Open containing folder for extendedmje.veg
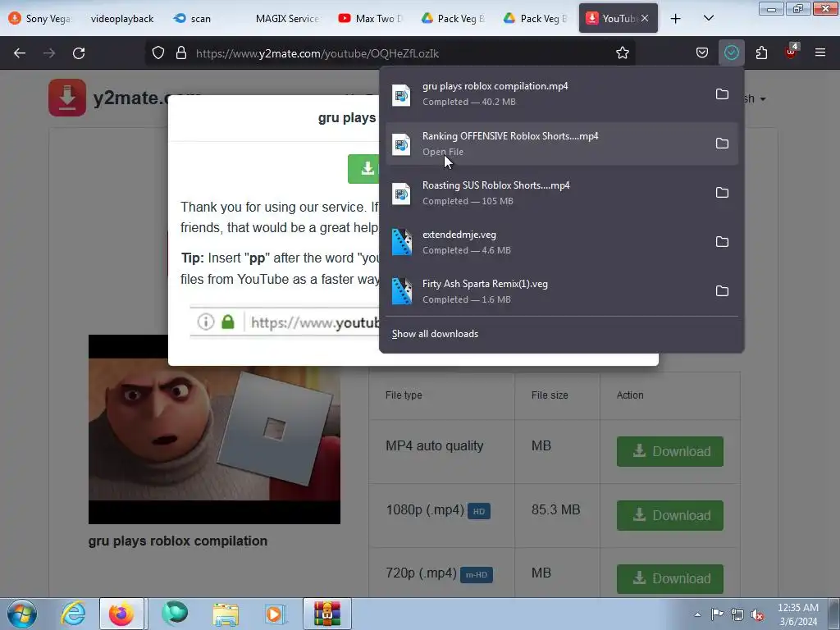 click(x=722, y=242)
